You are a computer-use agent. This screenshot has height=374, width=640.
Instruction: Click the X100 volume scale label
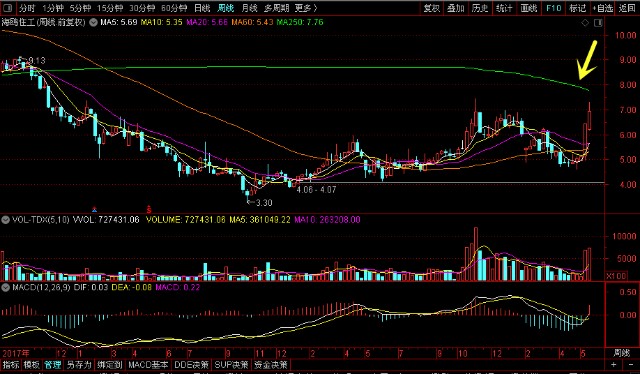616,276
